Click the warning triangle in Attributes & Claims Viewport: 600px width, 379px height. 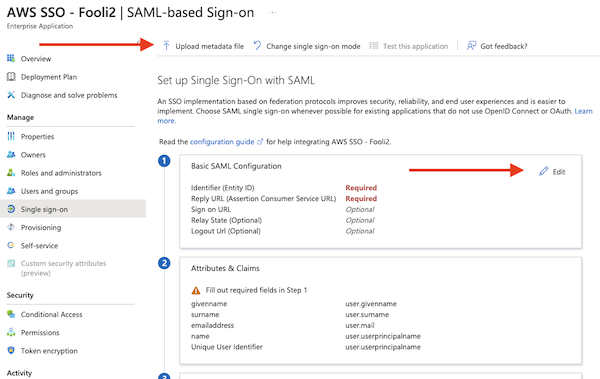pyautogui.click(x=196, y=290)
